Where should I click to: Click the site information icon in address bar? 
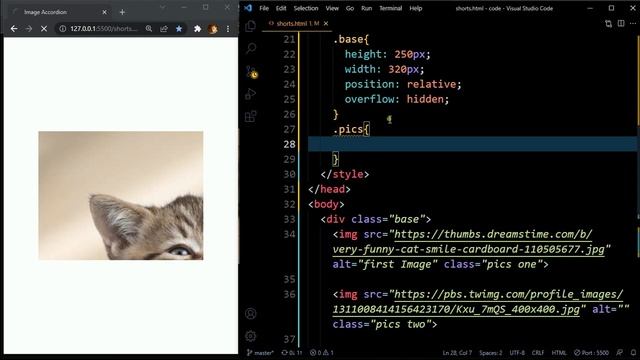tap(62, 29)
